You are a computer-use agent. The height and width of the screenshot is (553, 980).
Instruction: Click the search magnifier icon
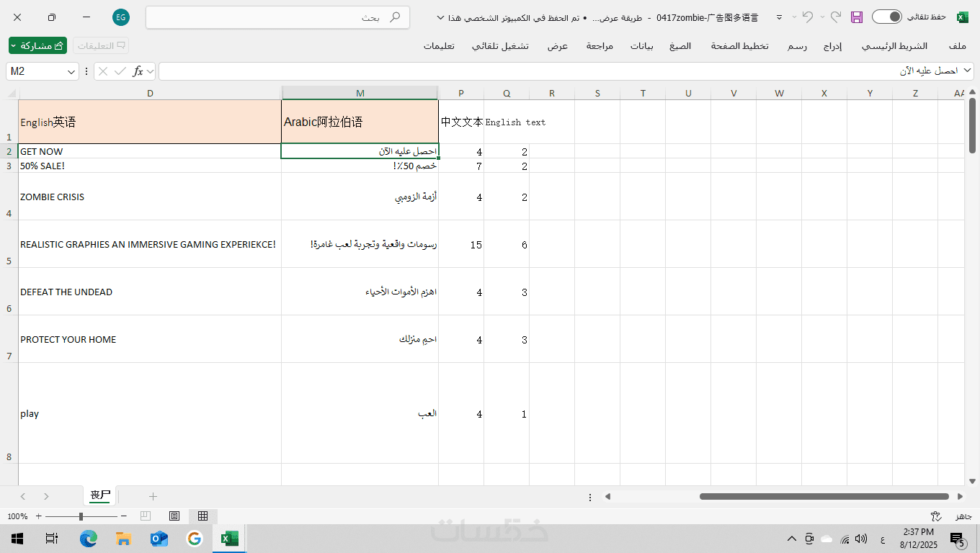click(x=395, y=17)
